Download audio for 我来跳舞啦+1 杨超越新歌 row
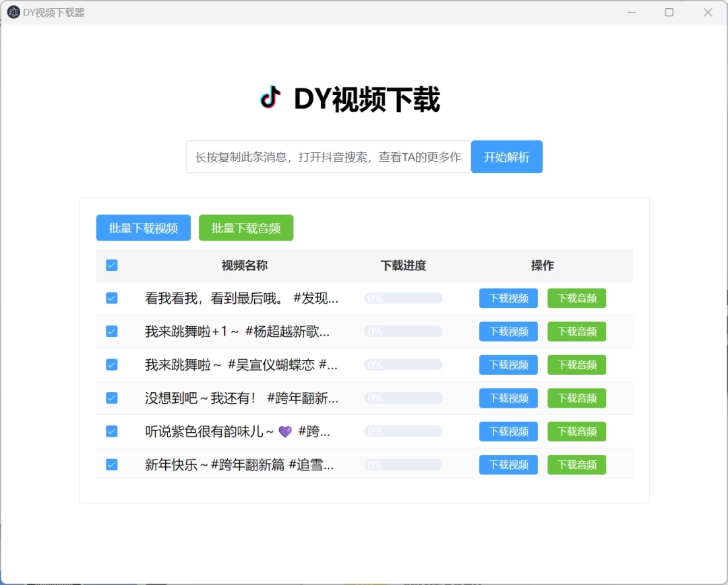The image size is (728, 585). coord(576,332)
